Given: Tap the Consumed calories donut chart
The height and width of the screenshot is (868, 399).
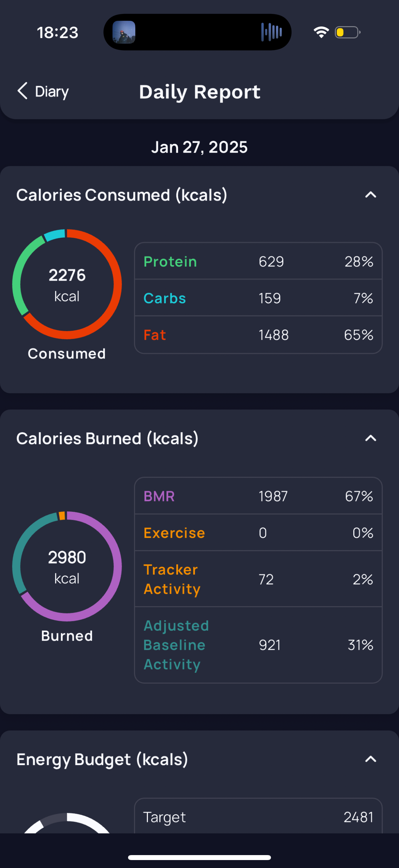Looking at the screenshot, I should 67,284.
